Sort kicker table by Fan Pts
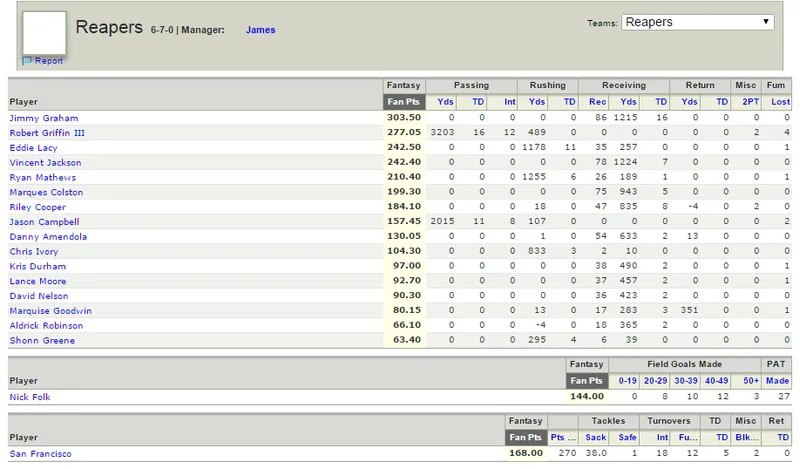Image resolution: width=800 pixels, height=469 pixels. pos(586,381)
